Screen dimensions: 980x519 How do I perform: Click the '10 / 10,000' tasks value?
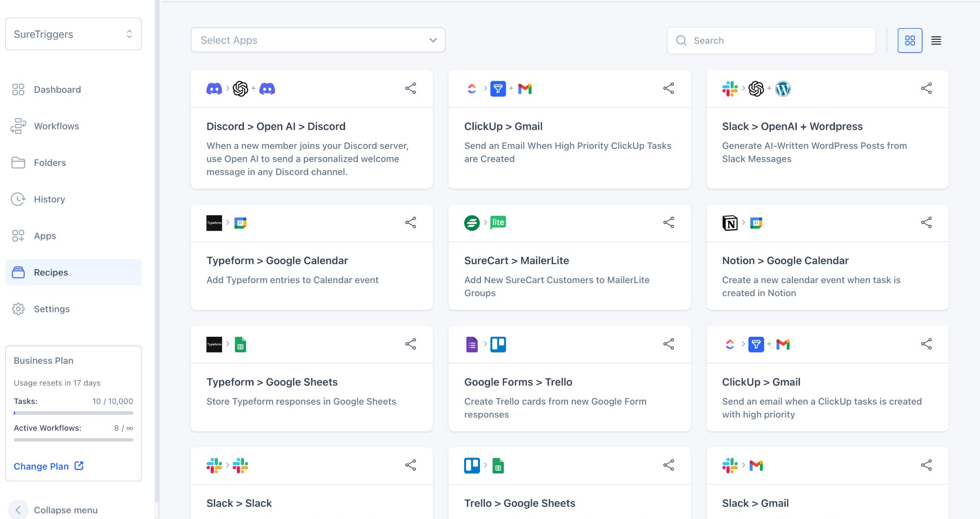tap(112, 401)
